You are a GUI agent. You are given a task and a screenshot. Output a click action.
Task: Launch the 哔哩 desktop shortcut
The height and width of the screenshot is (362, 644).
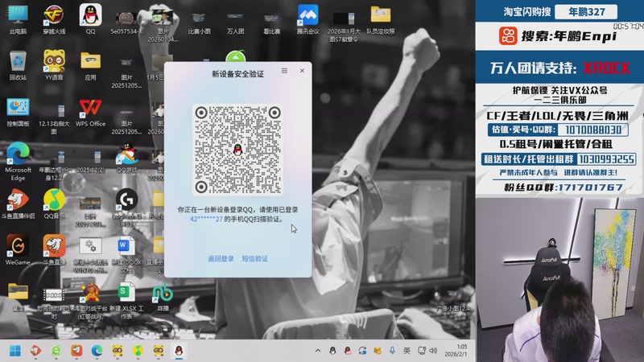tap(163, 296)
